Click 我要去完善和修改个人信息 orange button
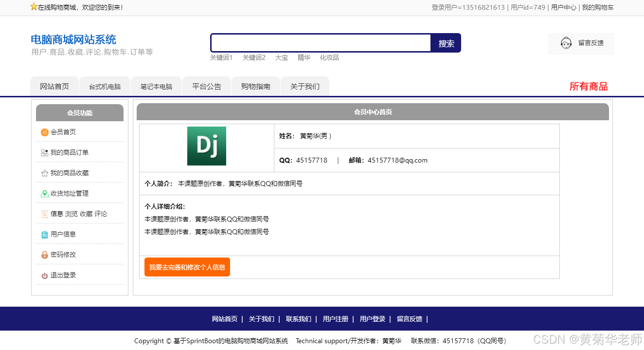The height and width of the screenshot is (350, 644). tap(187, 267)
